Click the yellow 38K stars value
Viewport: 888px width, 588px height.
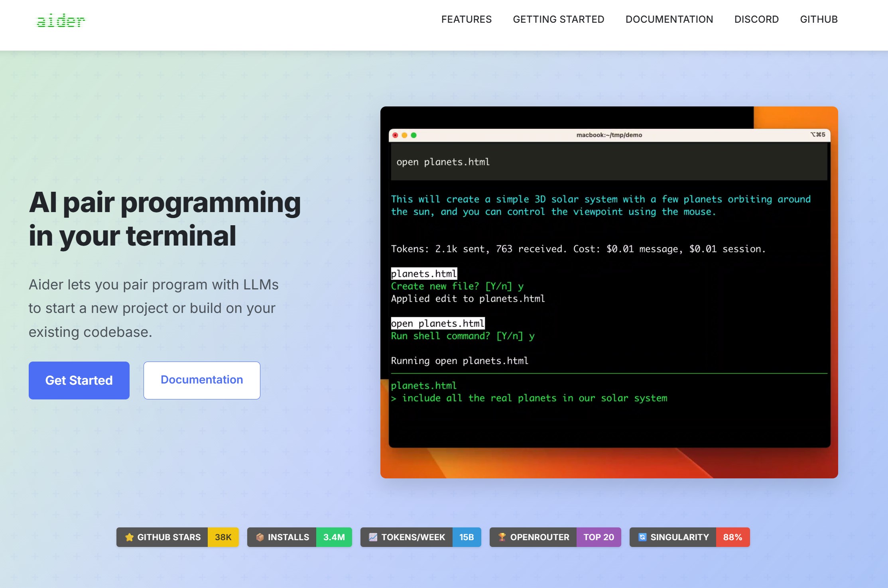click(223, 537)
